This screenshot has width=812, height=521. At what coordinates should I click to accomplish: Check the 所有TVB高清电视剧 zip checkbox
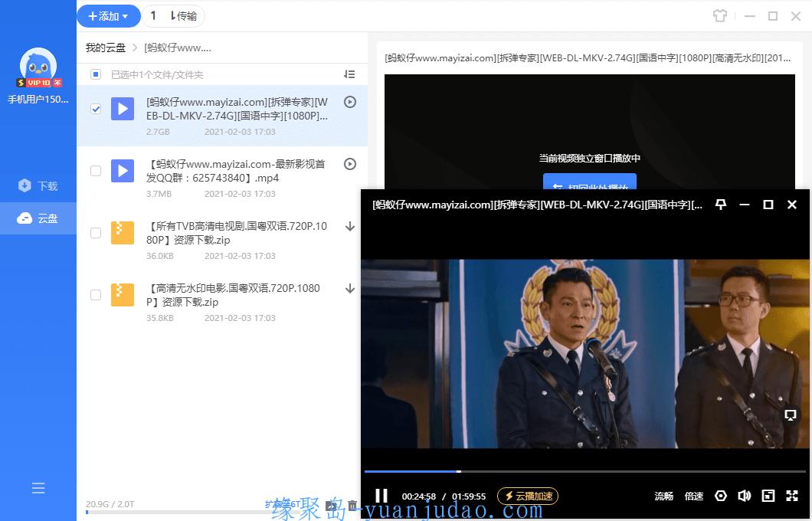96,233
